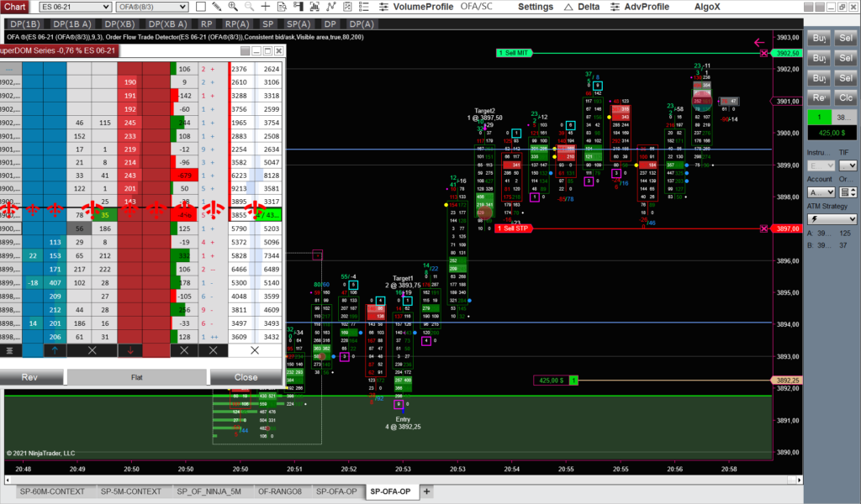861x504 pixels.
Task: Click the horizontal scrollbar right arrow
Action: (x=799, y=480)
